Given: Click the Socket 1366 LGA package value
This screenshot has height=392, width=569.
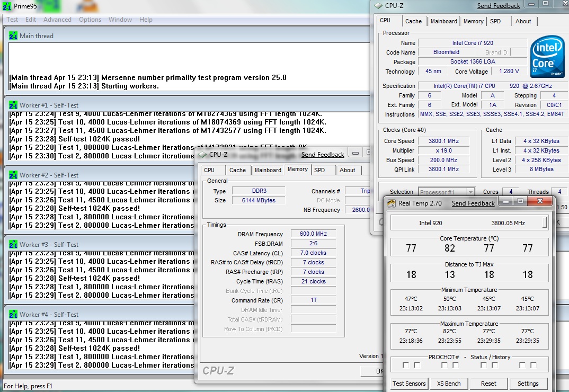Looking at the screenshot, I should coord(473,61).
